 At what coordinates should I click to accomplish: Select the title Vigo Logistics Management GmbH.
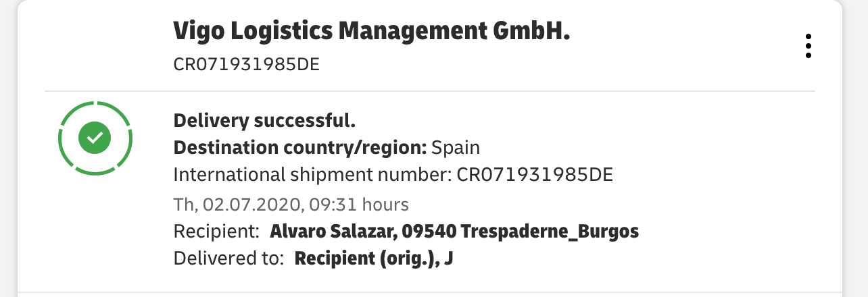(x=372, y=31)
